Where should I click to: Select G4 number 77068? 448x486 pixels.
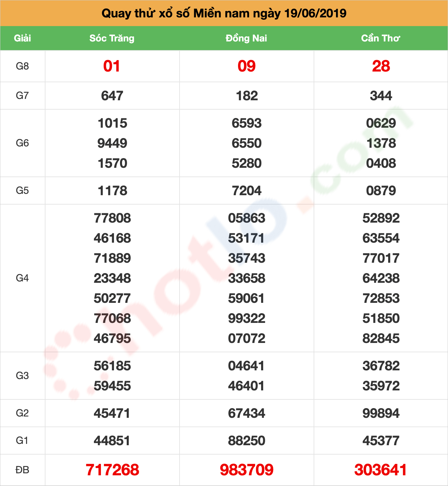coord(112,319)
